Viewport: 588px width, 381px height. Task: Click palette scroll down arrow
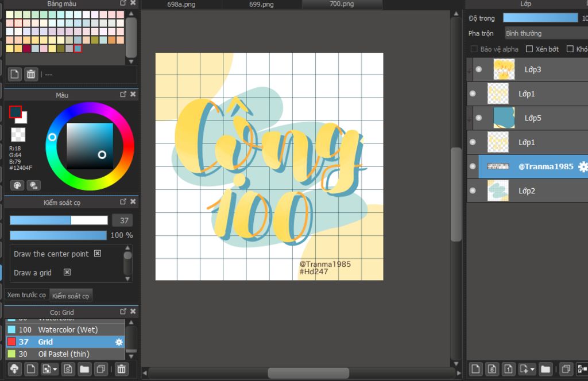(131, 61)
